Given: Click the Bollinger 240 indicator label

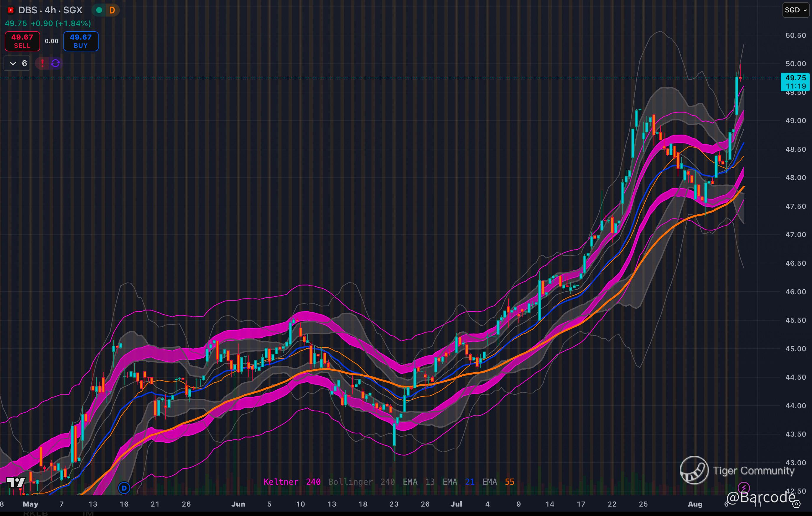Looking at the screenshot, I should click(361, 482).
